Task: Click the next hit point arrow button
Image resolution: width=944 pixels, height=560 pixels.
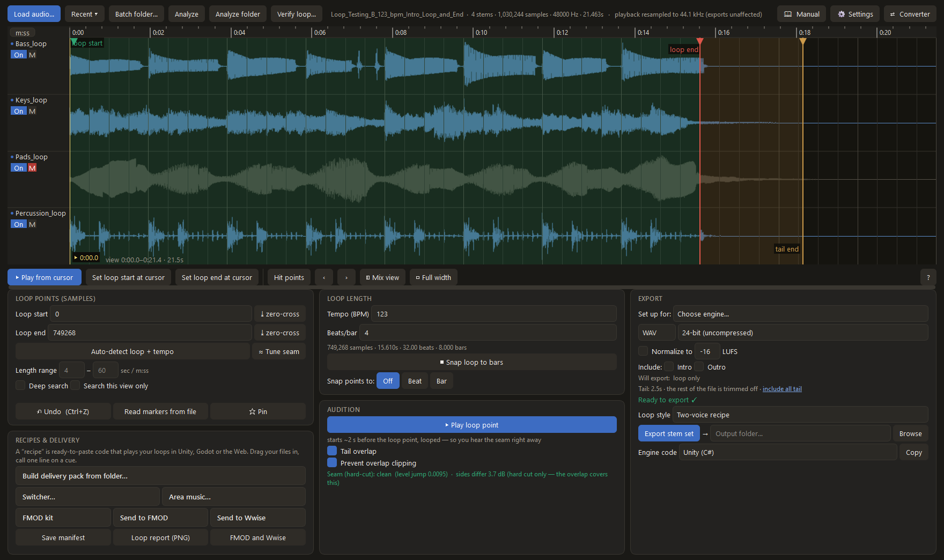Action: coord(346,277)
